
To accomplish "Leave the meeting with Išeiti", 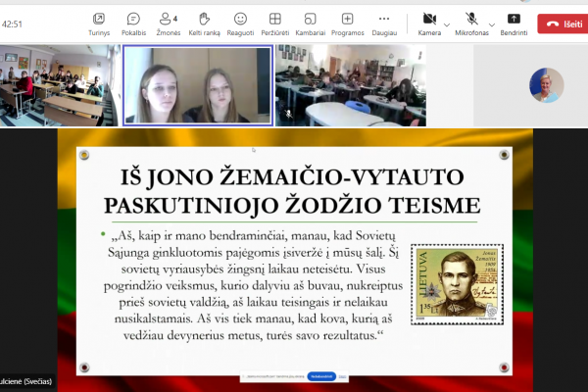I will pos(564,24).
